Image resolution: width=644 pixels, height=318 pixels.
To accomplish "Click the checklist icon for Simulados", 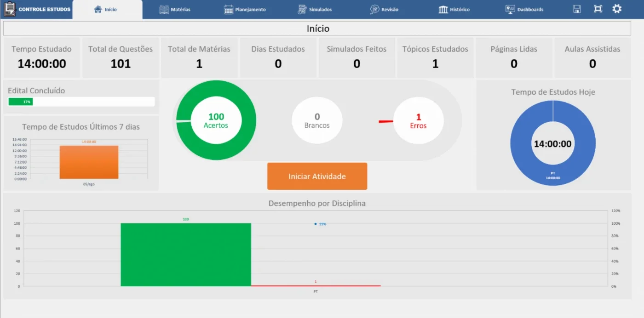I will click(x=302, y=9).
